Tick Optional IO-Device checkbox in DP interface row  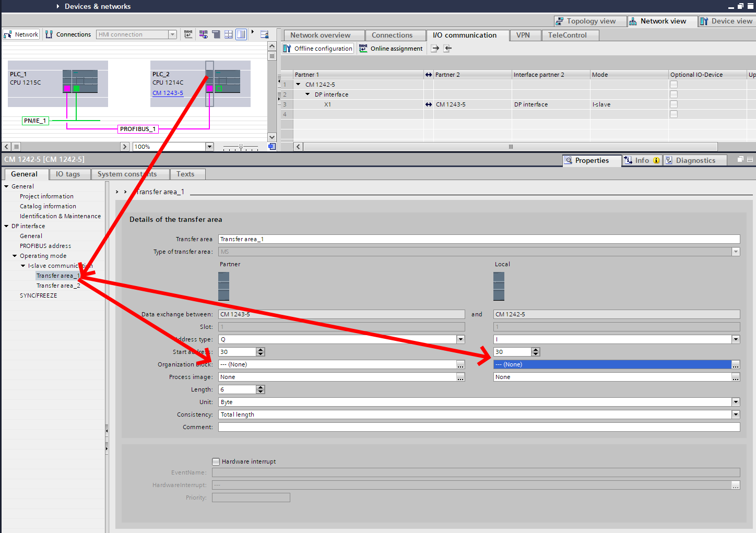point(674,94)
